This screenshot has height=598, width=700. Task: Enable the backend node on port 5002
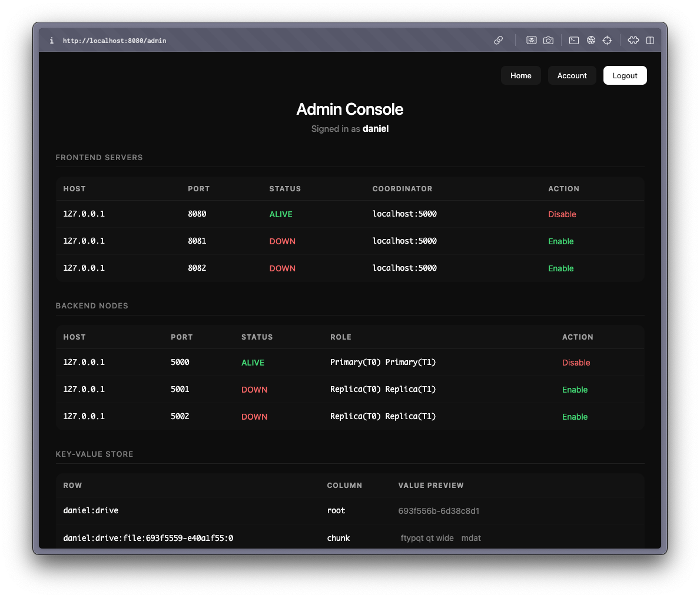(575, 417)
